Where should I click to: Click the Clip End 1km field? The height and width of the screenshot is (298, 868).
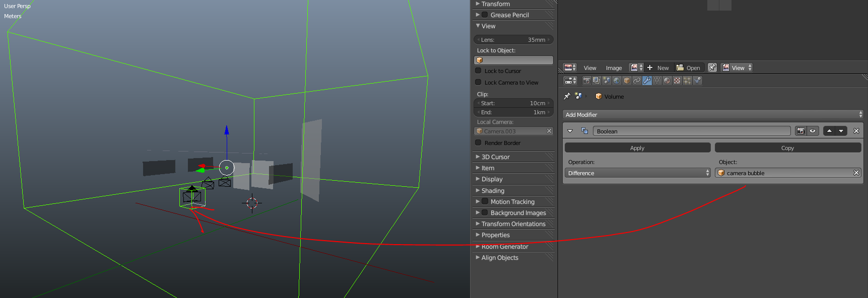(x=513, y=112)
